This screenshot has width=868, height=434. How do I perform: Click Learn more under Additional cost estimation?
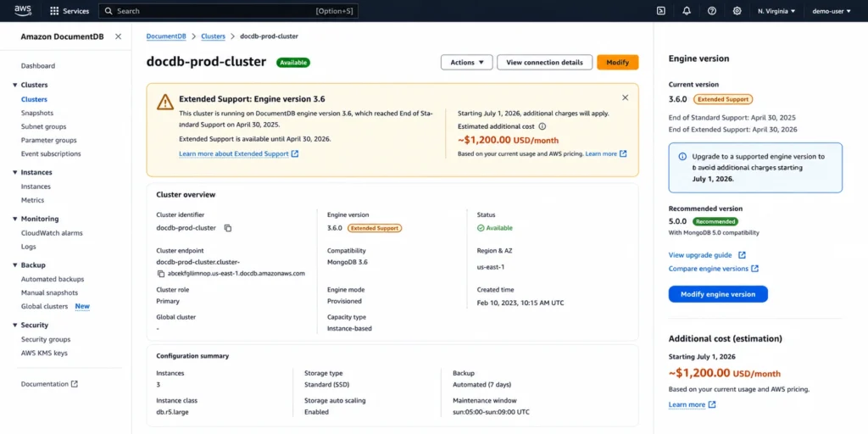[x=687, y=404]
